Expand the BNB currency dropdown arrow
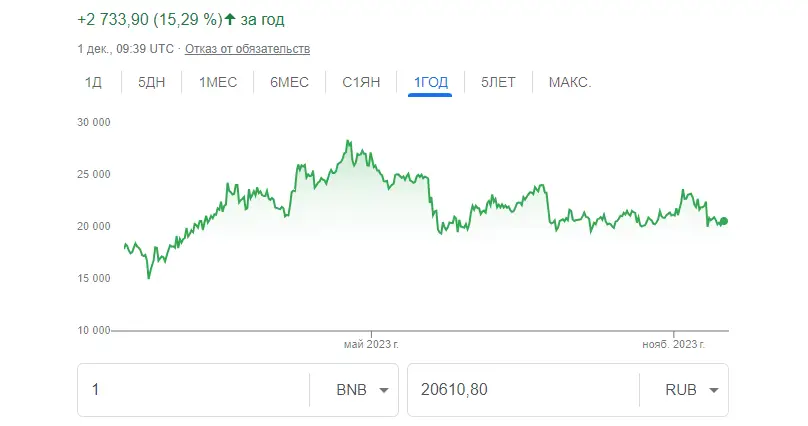 [x=384, y=390]
